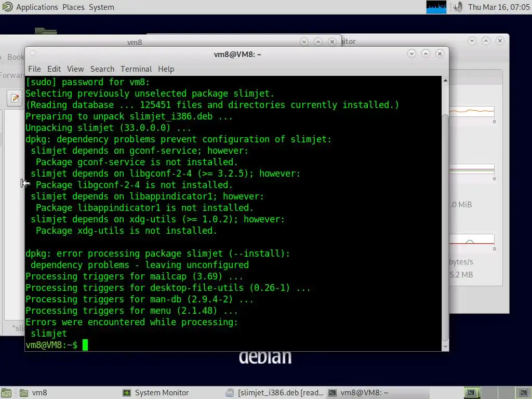Maximize the vm8@VM8 terminal window
Screen dimensions: 532x399
(x=425, y=54)
